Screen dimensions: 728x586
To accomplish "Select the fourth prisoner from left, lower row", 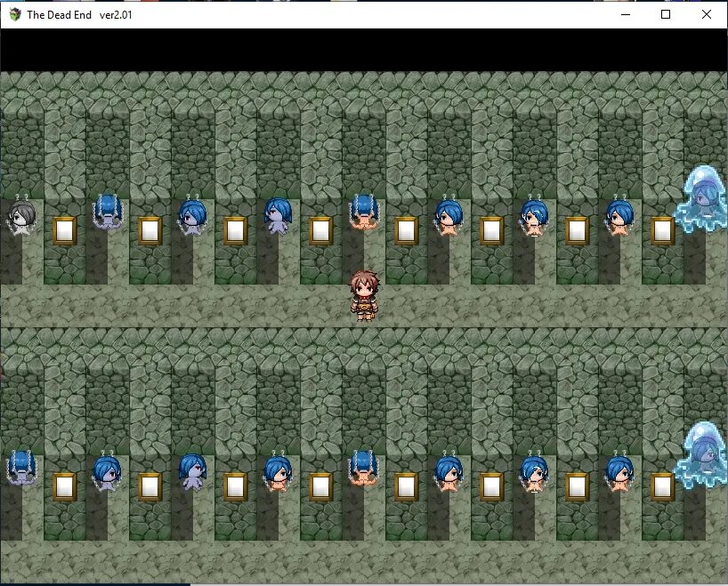I will [x=278, y=472].
